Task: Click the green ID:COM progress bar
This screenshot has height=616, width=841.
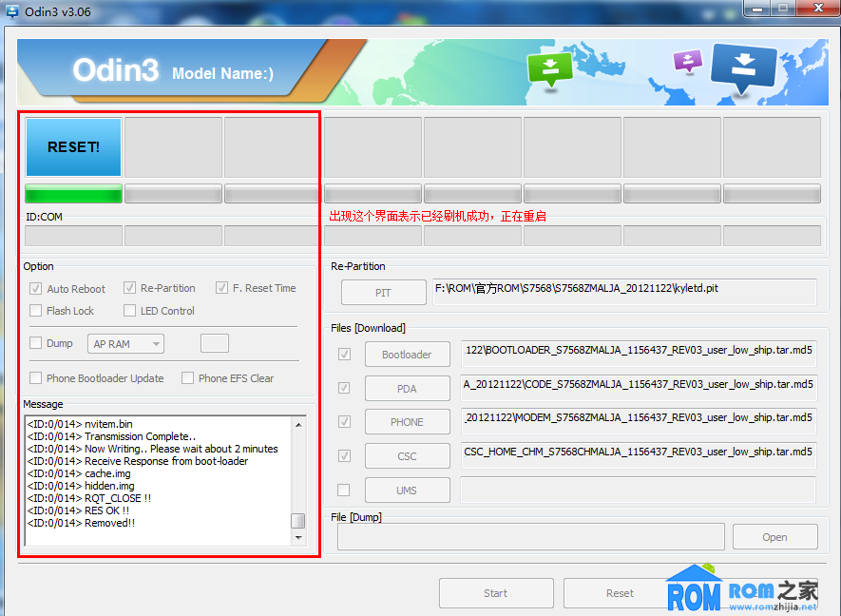Action: pos(73,193)
